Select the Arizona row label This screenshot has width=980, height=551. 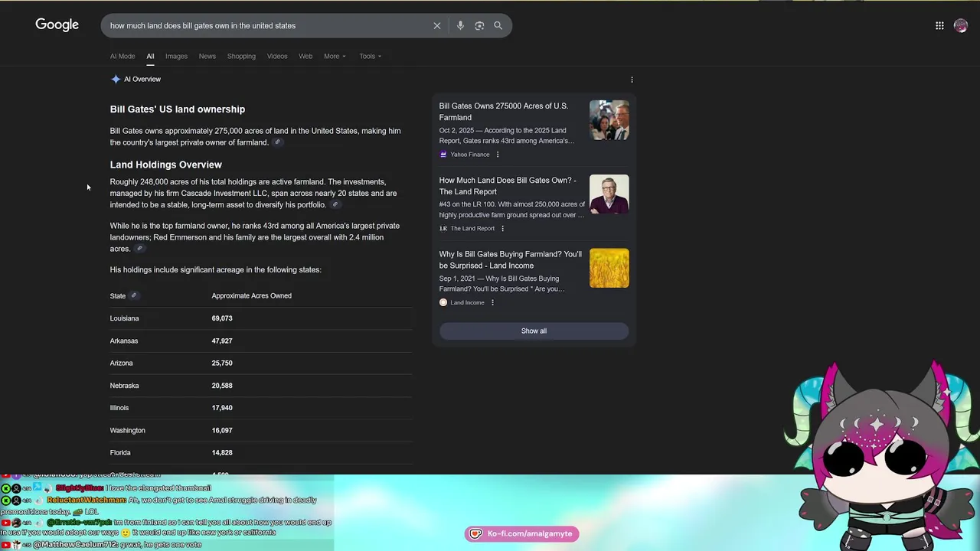121,363
